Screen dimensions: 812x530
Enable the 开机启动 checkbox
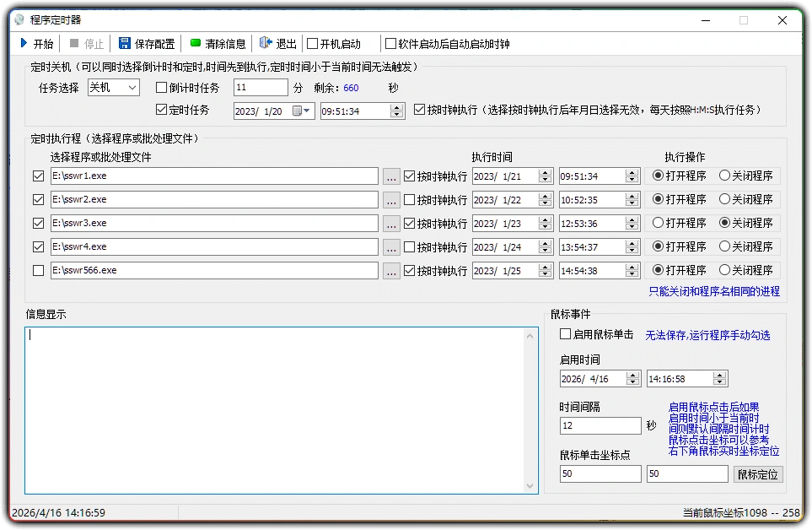coord(312,43)
